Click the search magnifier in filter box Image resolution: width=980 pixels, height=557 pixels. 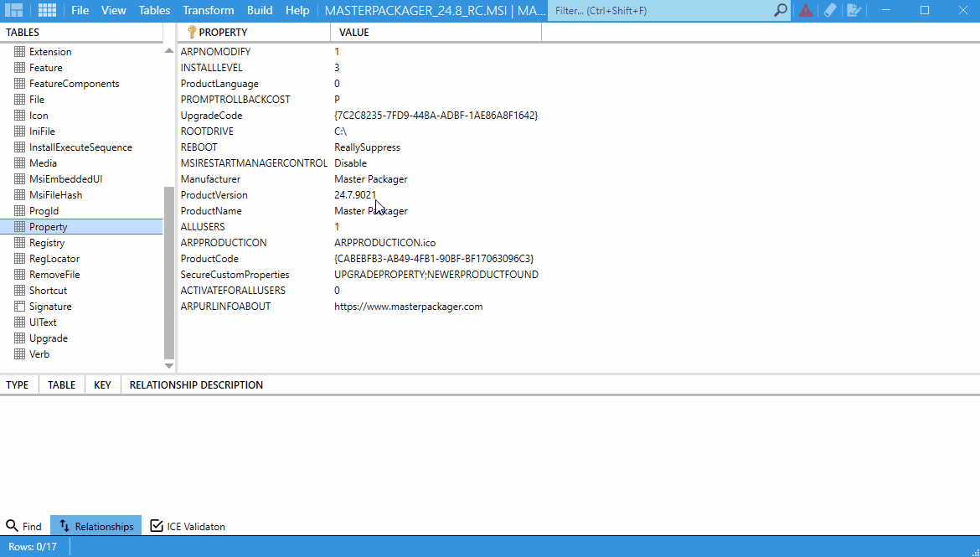780,10
